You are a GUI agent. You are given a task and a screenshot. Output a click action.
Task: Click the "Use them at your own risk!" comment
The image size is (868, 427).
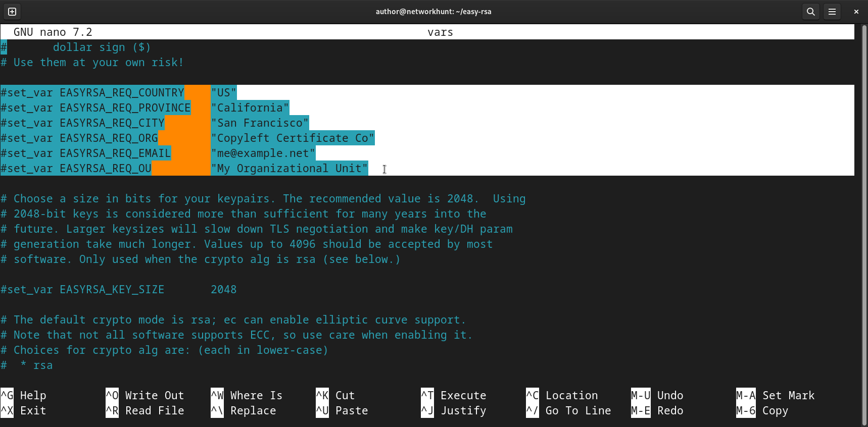(x=92, y=63)
